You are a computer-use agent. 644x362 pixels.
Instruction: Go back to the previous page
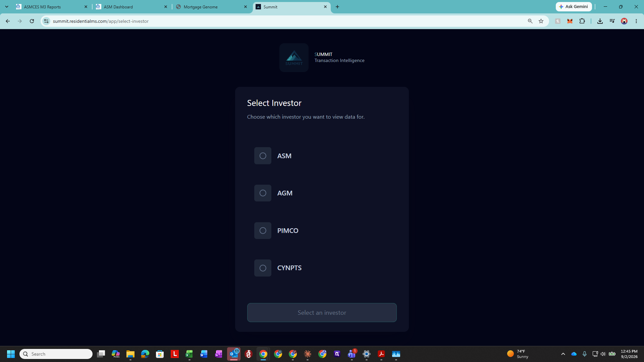(x=8, y=21)
